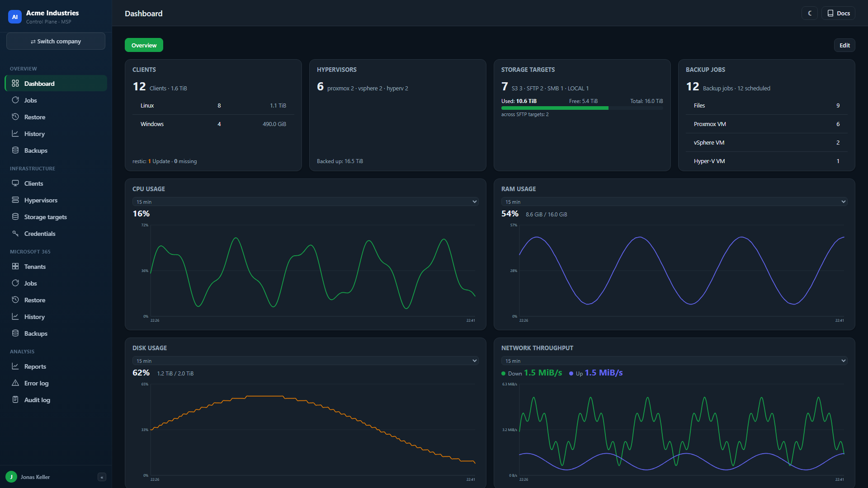Screen dimensions: 868x488
Task: Click the 54% RAM usage value
Action: tap(510, 214)
